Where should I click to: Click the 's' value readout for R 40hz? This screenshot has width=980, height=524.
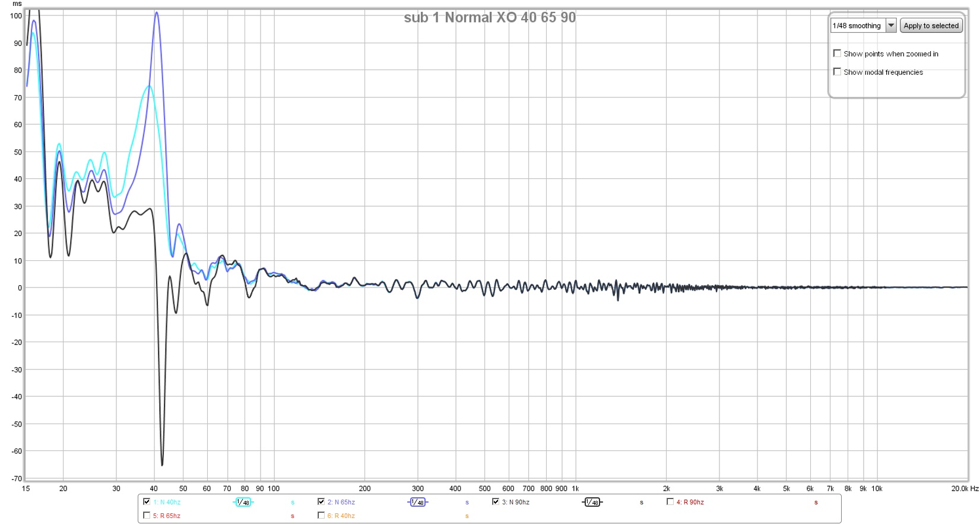click(467, 516)
